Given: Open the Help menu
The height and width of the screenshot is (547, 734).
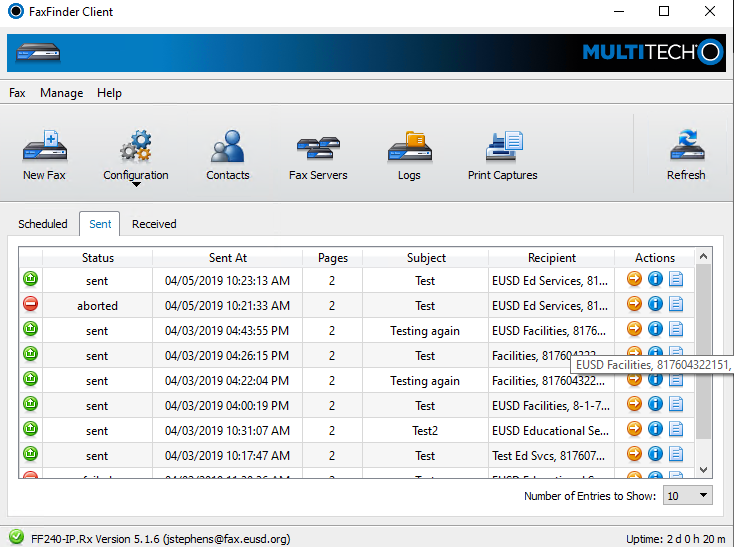Looking at the screenshot, I should 109,93.
